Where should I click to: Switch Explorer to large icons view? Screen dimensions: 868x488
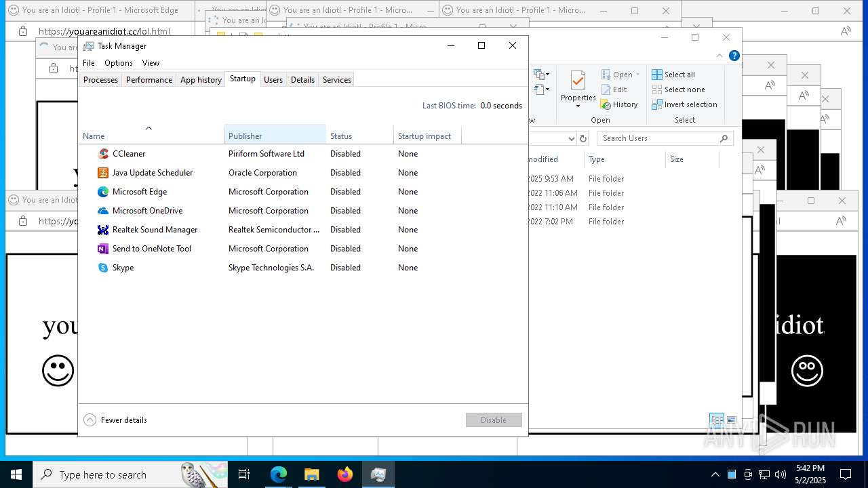point(732,420)
